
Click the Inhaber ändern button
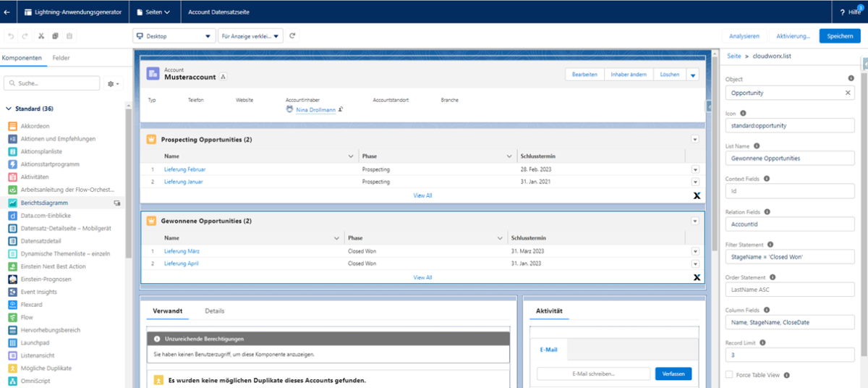(629, 75)
